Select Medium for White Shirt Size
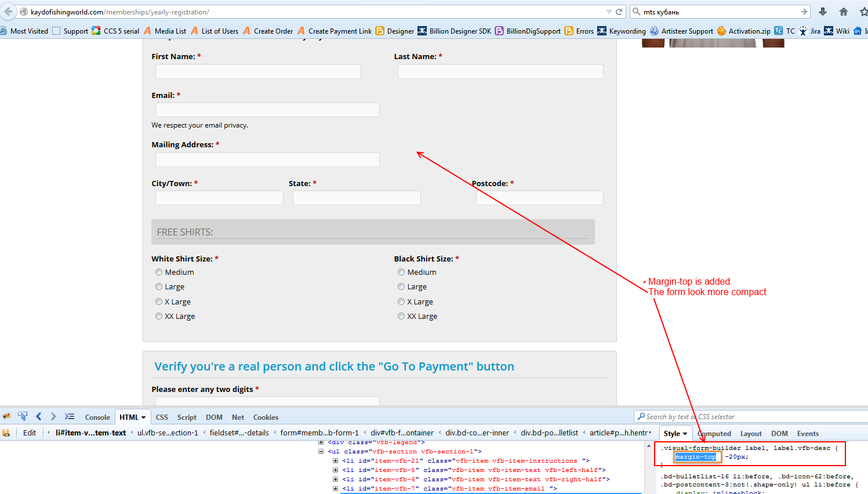The image size is (868, 494). [x=158, y=272]
